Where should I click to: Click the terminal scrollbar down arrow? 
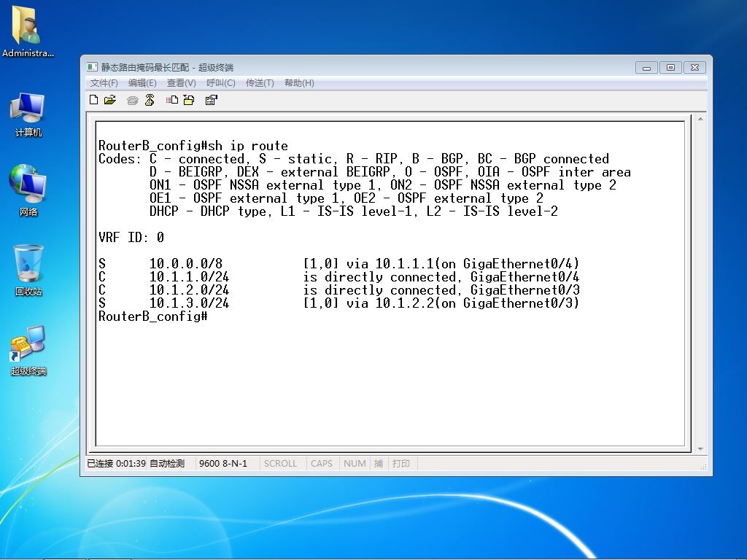(700, 448)
